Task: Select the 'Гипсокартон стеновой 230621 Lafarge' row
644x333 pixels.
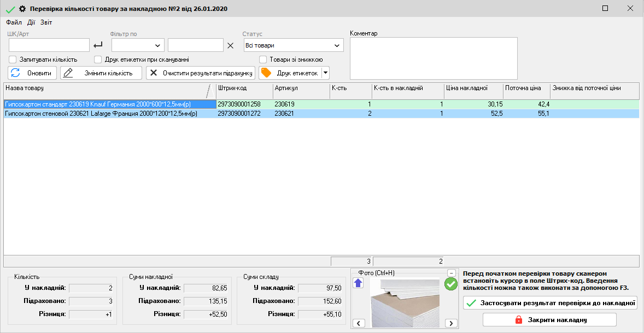Action: pos(101,114)
